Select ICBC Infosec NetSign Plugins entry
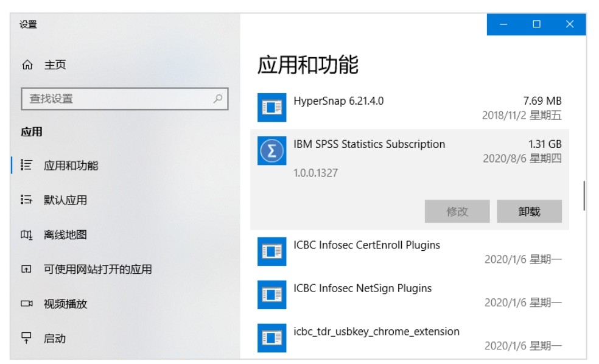This screenshot has width=599, height=364. point(410,295)
